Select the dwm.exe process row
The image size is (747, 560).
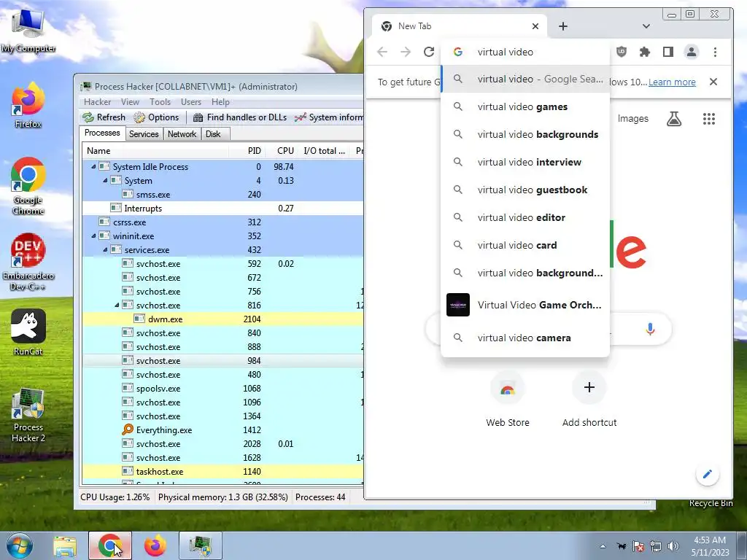click(222, 319)
